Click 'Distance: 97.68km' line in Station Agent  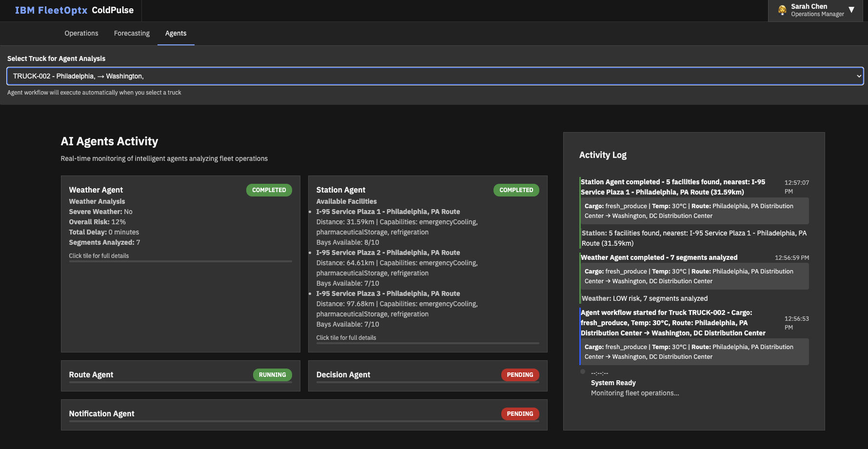(397, 304)
